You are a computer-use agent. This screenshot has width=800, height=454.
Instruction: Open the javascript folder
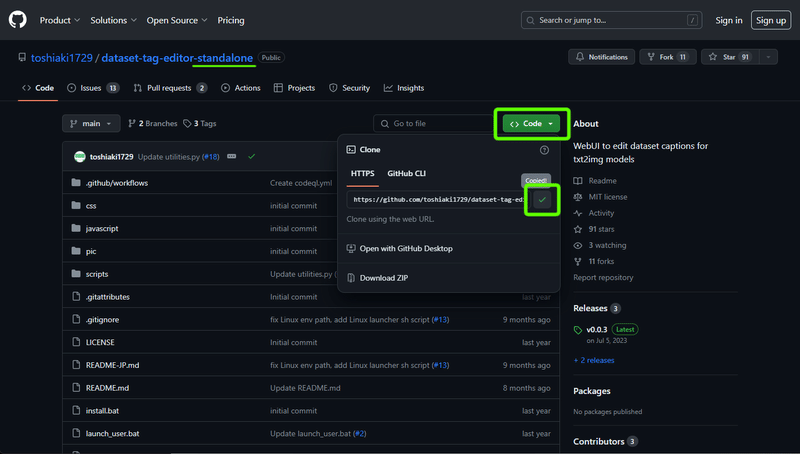click(x=102, y=229)
